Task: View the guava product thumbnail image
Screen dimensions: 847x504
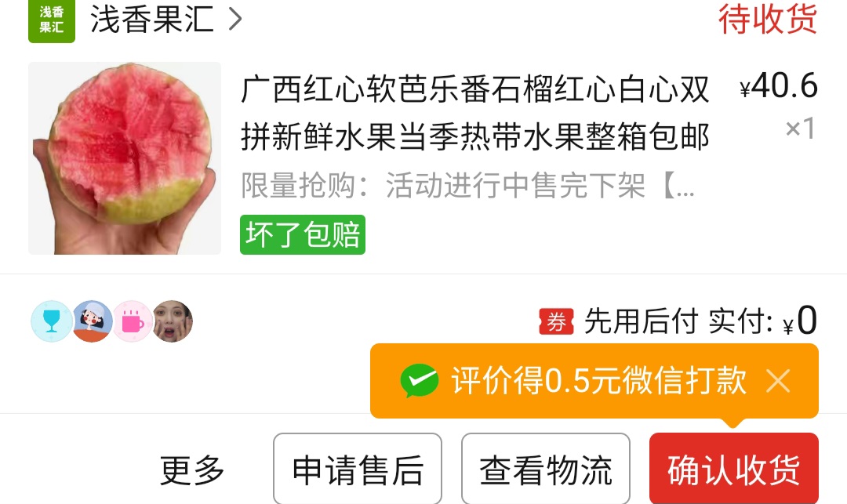Action: [x=125, y=158]
